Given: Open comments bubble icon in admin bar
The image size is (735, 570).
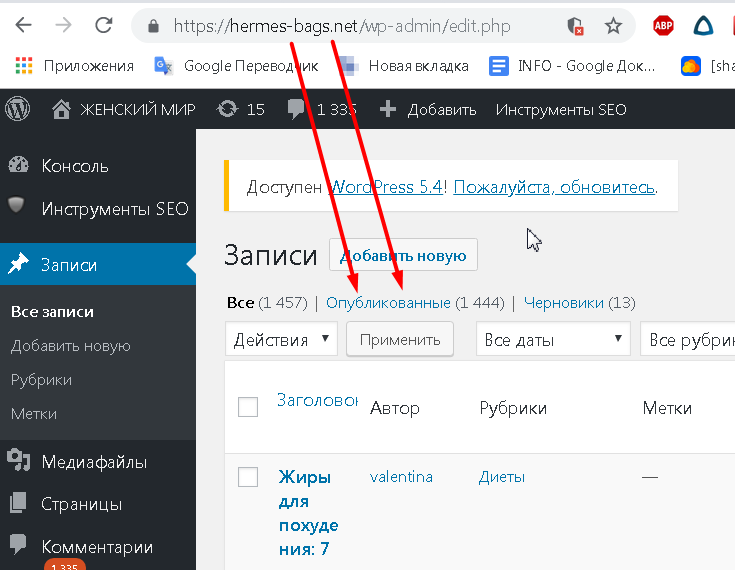Looking at the screenshot, I should click(296, 109).
